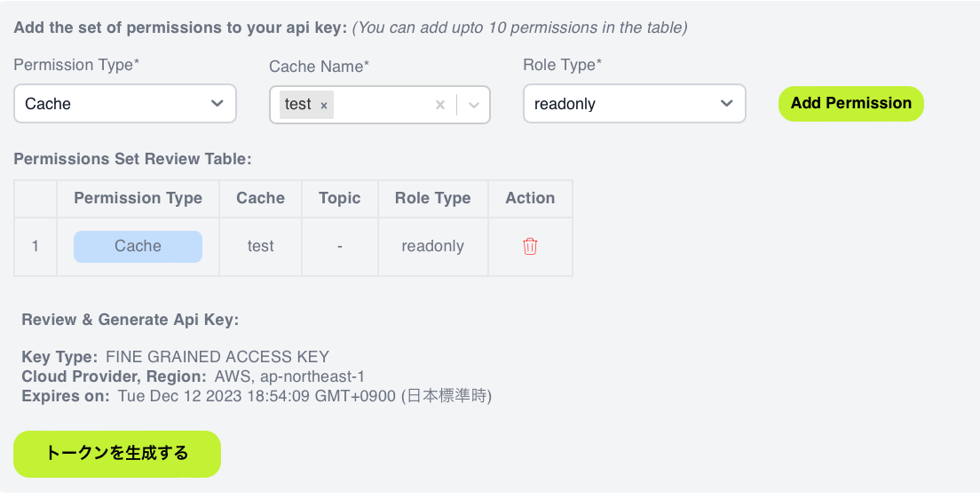This screenshot has height=499, width=980.
Task: Open the Permission Type dropdown
Action: (125, 104)
